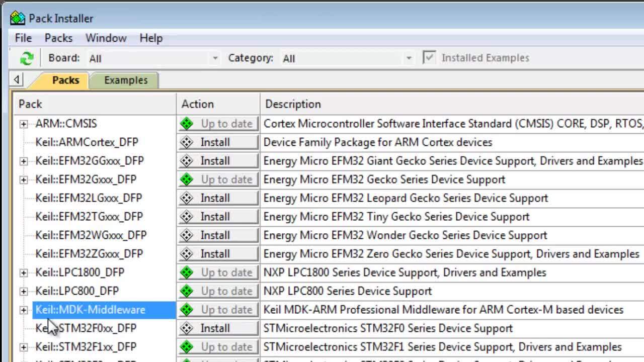Click 'NXP LPC800 Series Device Support' description

point(348,291)
